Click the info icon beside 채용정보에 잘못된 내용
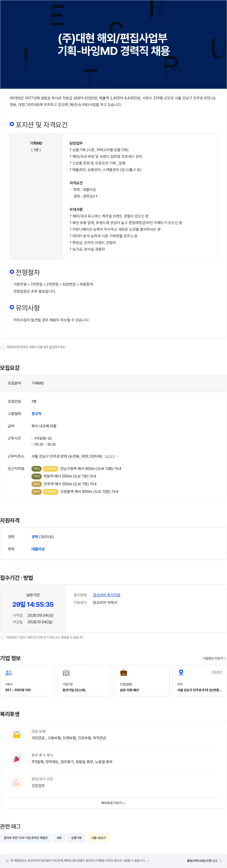This screenshot has height=868, width=227. [x=3, y=347]
